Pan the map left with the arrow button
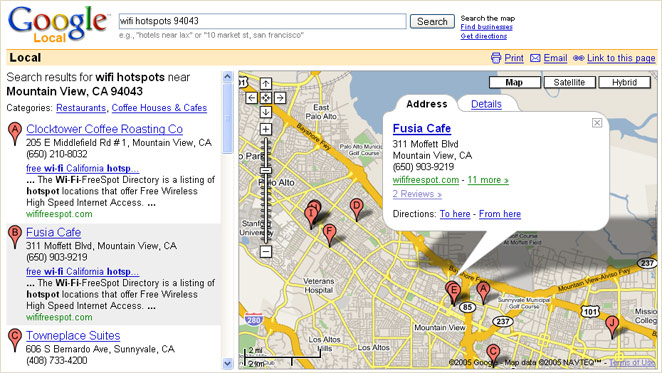The image size is (662, 373). tap(252, 98)
